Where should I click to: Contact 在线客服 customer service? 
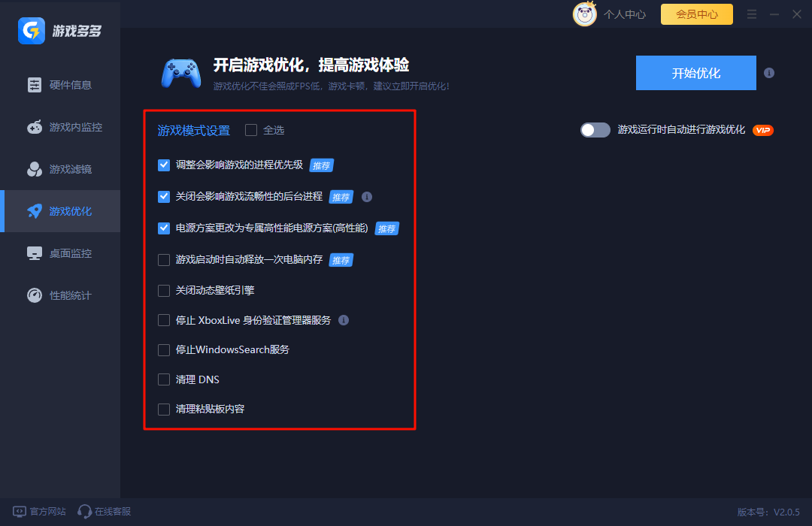click(103, 511)
